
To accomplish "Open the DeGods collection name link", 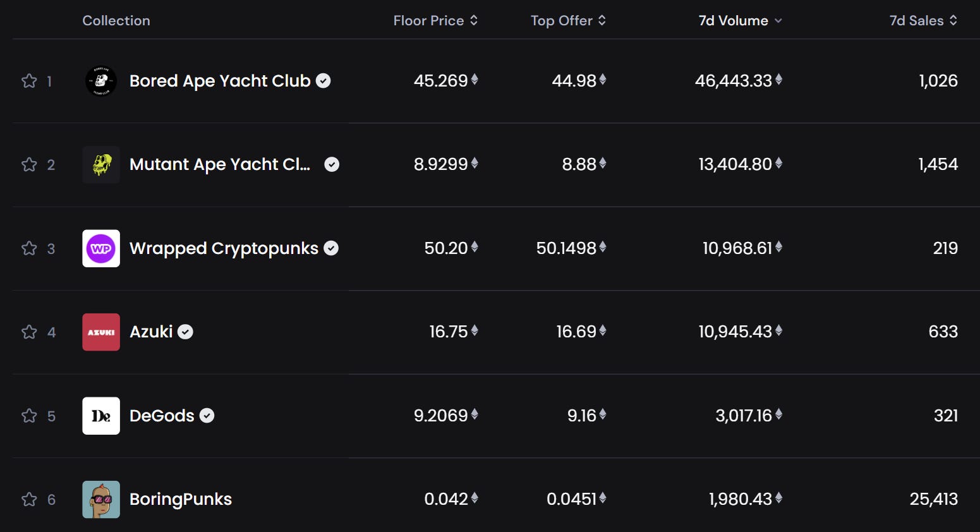I will tap(162, 416).
